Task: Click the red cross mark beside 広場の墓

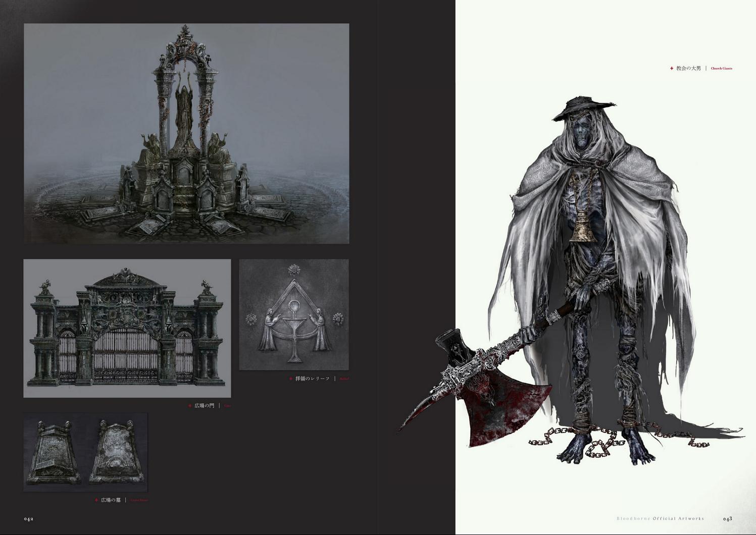Action: pyautogui.click(x=96, y=500)
